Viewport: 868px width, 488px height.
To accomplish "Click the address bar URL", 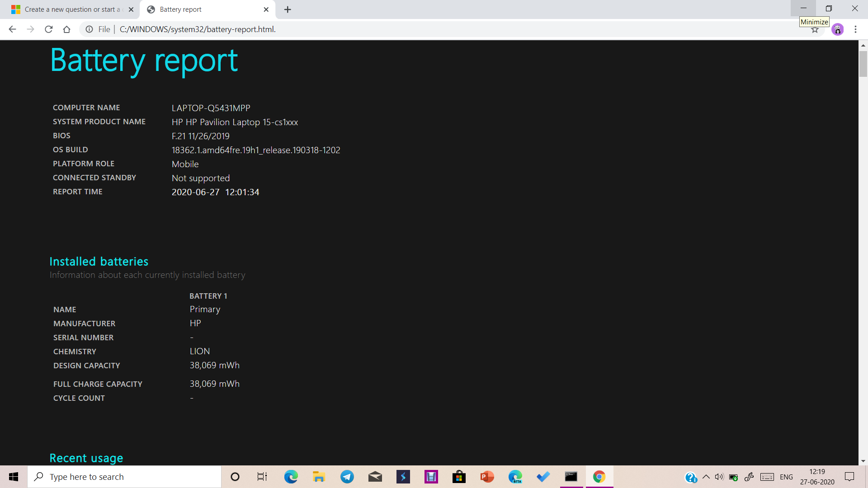I will tap(198, 29).
